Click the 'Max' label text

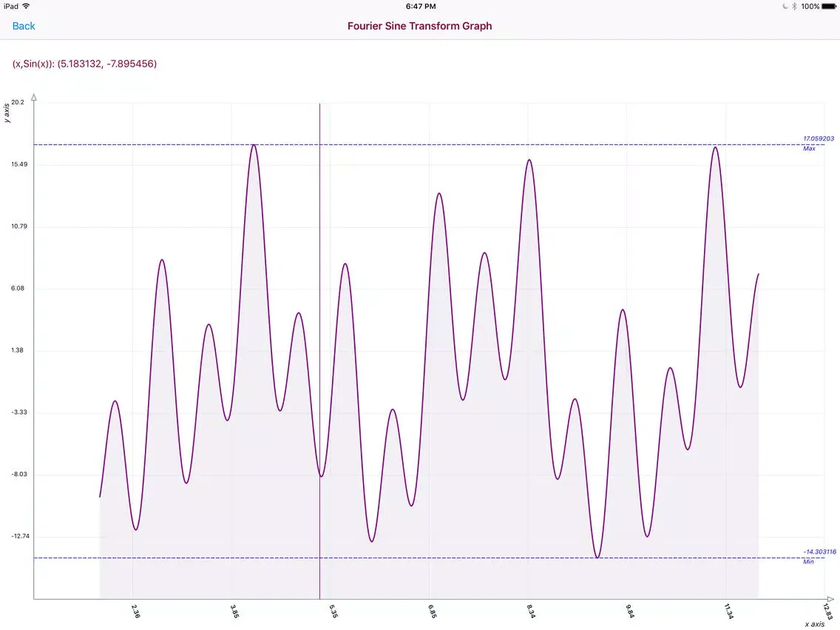pos(809,149)
